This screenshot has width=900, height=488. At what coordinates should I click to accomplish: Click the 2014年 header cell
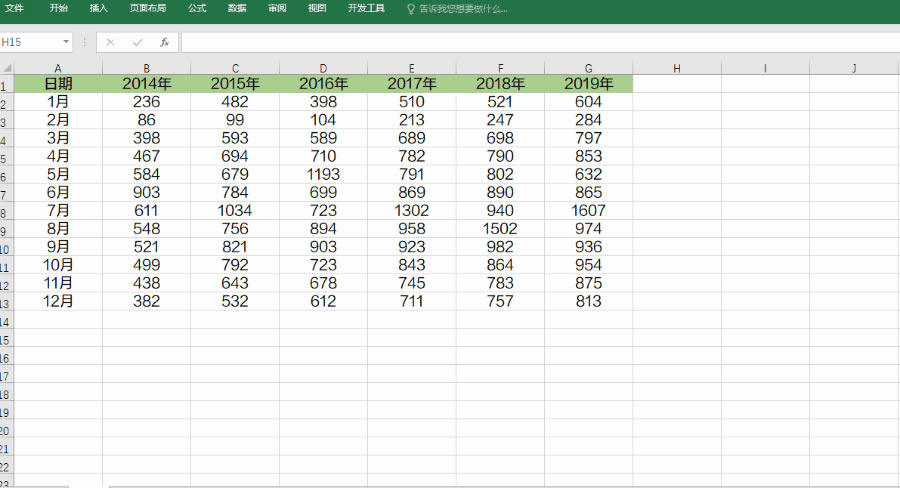tap(146, 84)
